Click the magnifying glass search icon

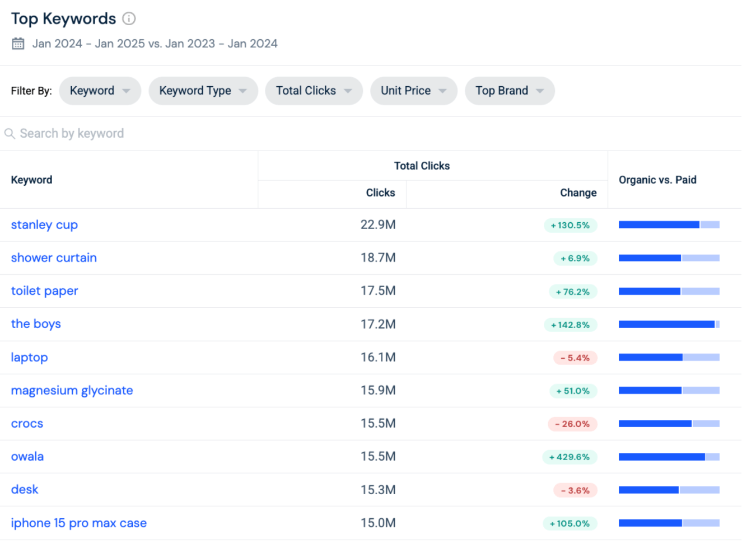(10, 134)
